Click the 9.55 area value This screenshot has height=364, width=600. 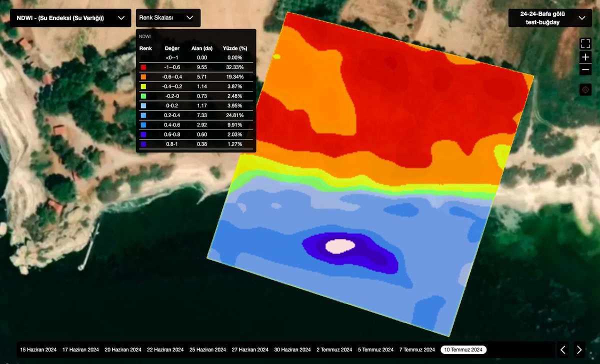click(x=202, y=67)
